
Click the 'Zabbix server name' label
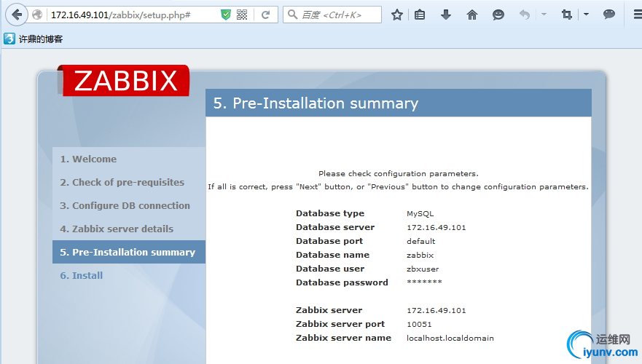343,339
